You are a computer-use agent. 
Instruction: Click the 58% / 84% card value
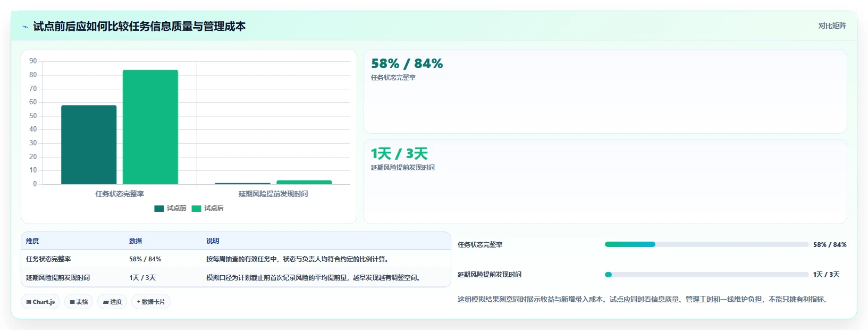coord(407,64)
